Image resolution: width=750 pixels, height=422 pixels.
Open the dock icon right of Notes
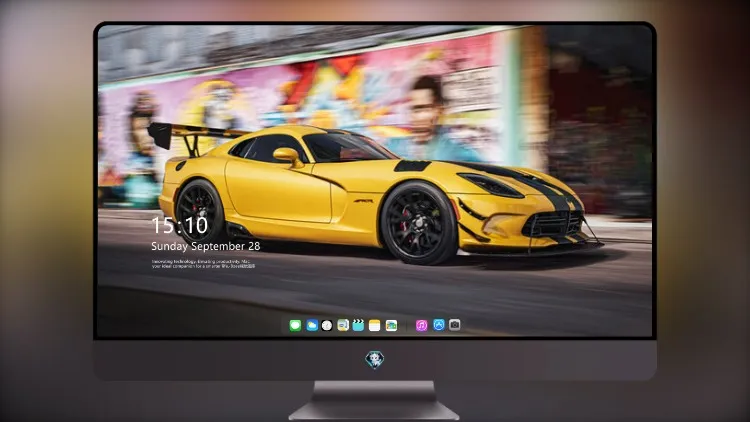(x=391, y=325)
